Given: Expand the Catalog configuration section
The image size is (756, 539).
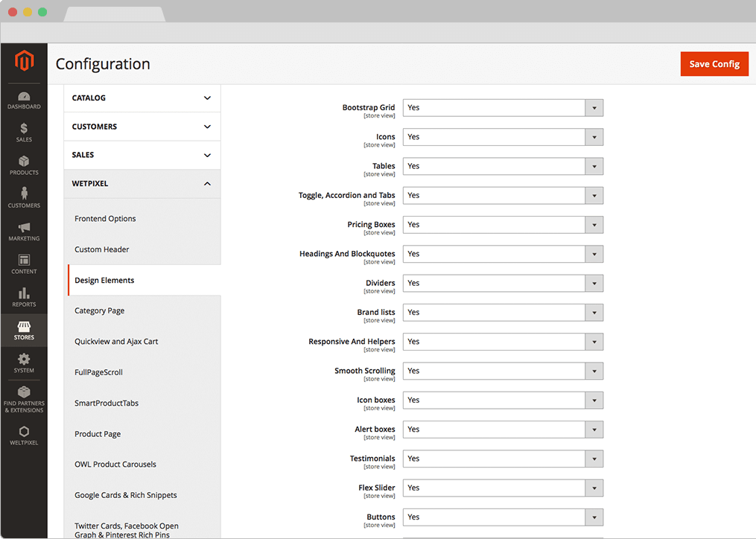Looking at the screenshot, I should 142,98.
